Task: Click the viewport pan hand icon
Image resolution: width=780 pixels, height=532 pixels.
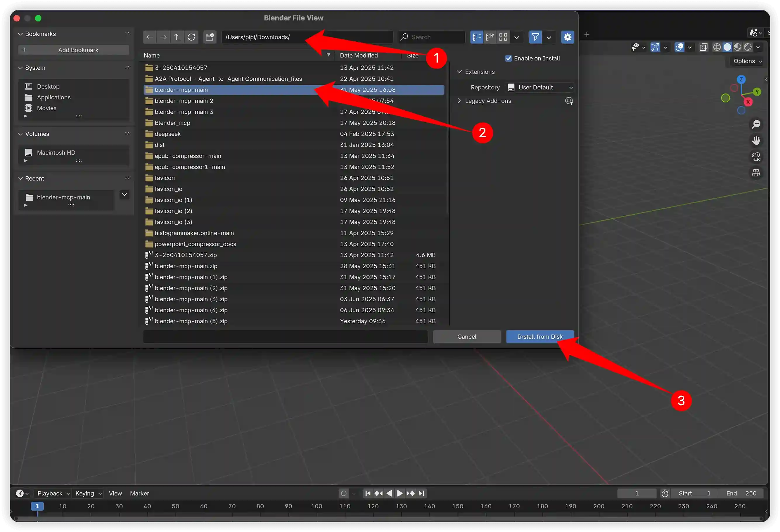Action: [x=756, y=141]
